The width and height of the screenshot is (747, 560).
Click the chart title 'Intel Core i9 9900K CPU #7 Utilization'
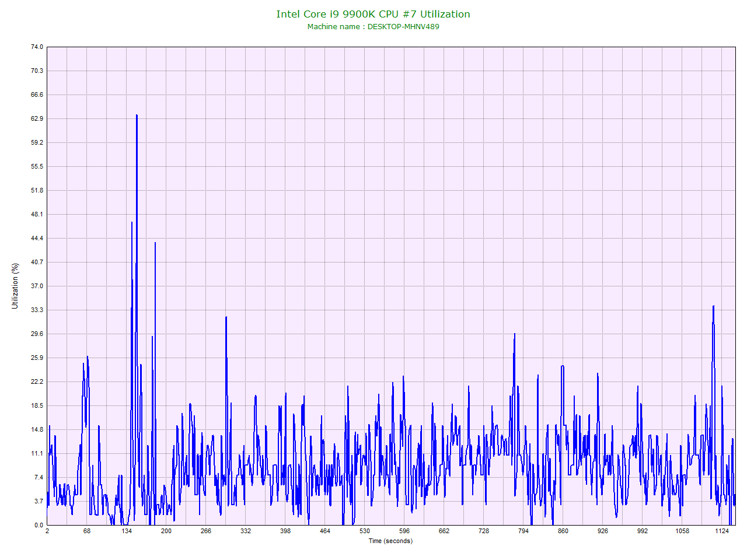coord(373,14)
